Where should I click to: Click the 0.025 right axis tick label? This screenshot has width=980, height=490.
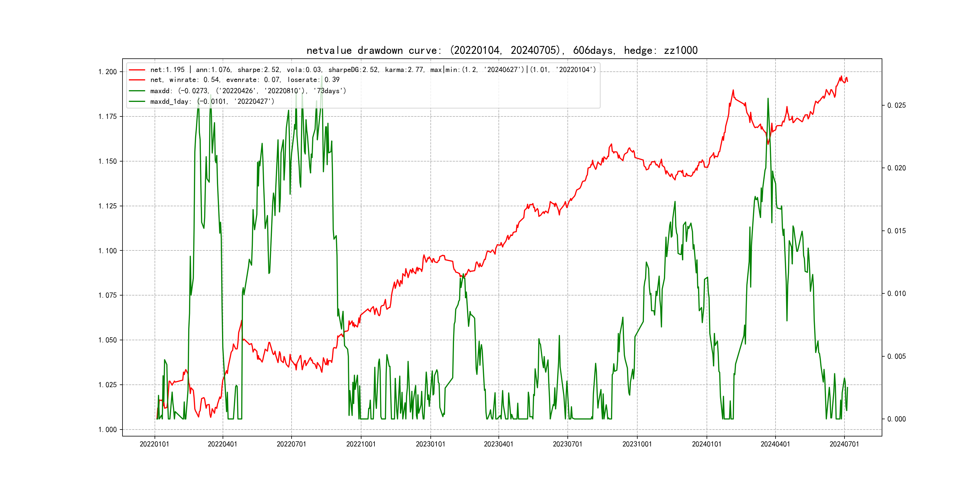[x=896, y=105]
